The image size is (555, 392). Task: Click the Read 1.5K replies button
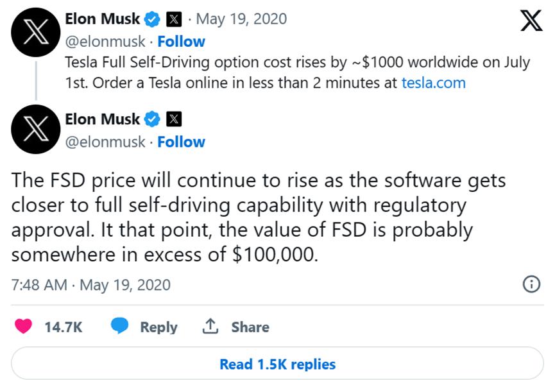[277, 364]
